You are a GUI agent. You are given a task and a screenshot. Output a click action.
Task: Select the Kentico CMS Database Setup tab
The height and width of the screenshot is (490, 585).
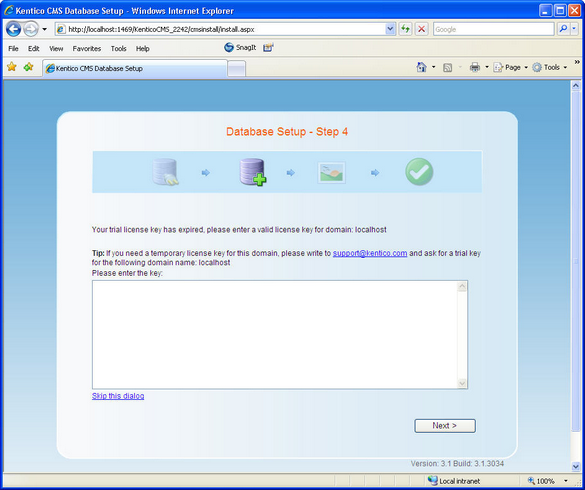coord(135,68)
